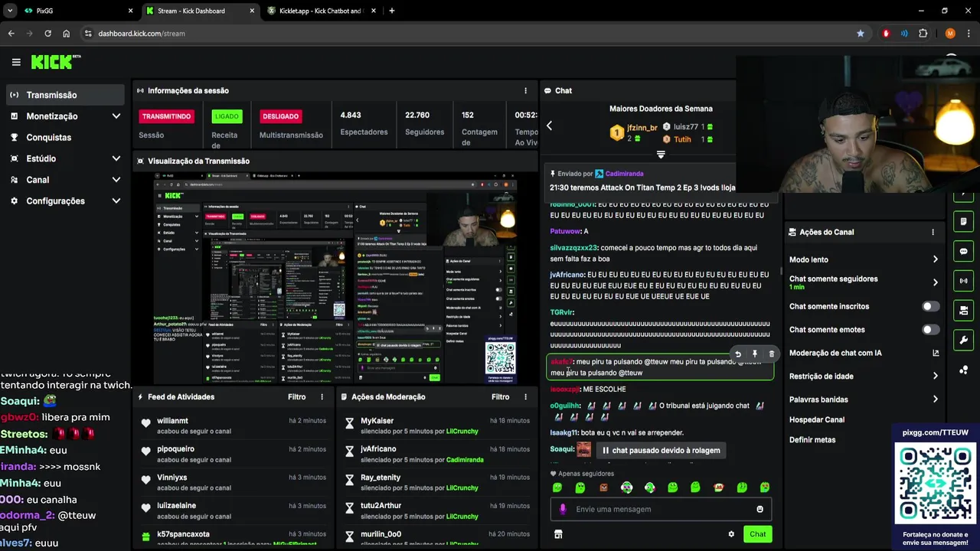980x551 pixels.
Task: Go back using the chat header arrow
Action: pos(549,126)
